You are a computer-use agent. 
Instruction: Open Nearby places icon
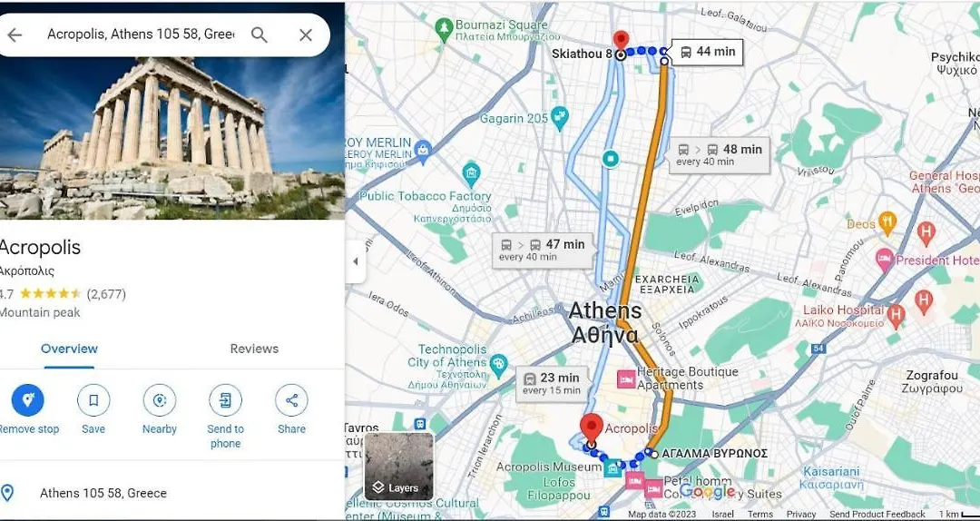pos(160,400)
